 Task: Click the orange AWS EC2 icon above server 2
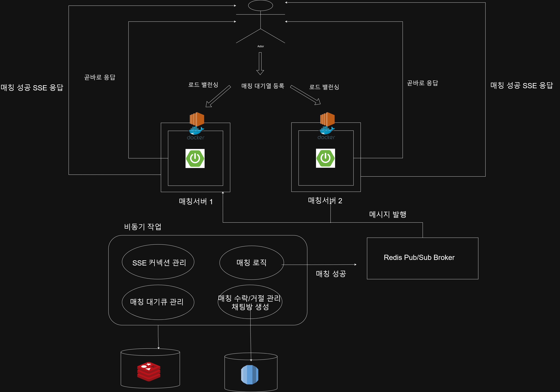tap(327, 119)
